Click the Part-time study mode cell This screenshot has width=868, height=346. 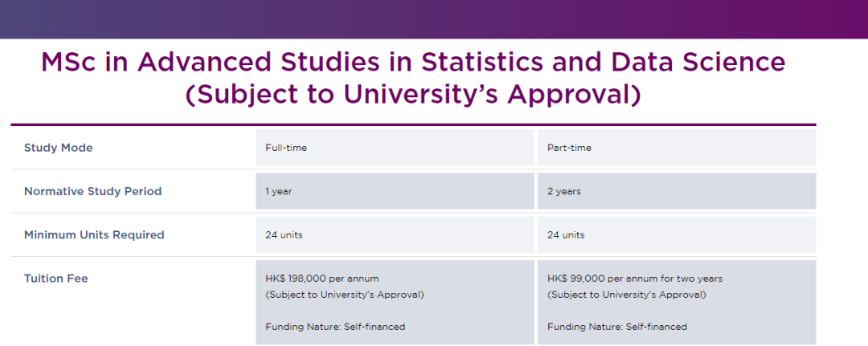pyautogui.click(x=677, y=148)
